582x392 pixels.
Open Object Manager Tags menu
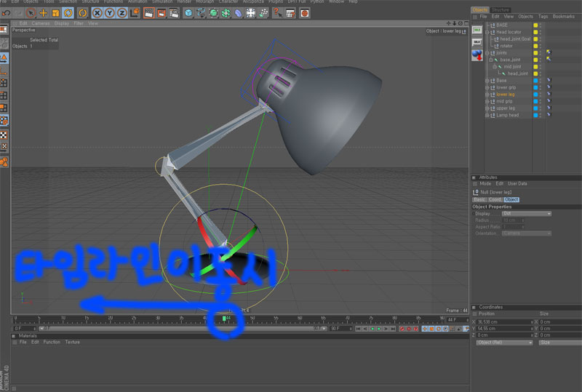pyautogui.click(x=543, y=16)
